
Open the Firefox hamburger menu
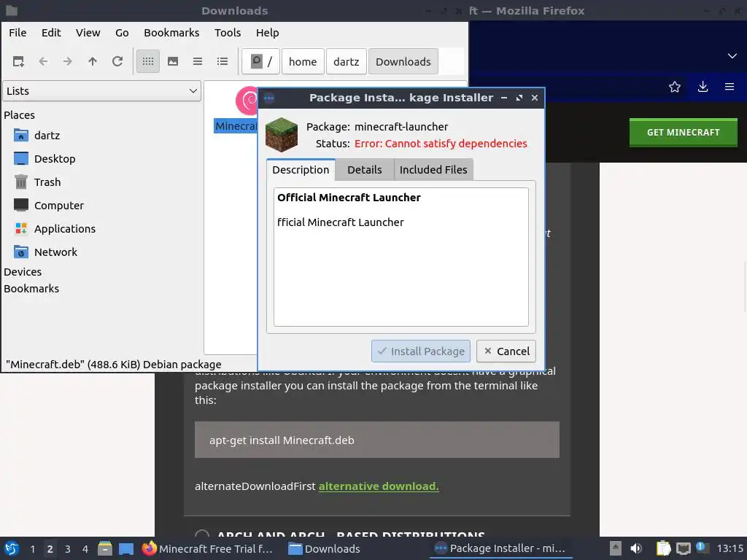(729, 87)
